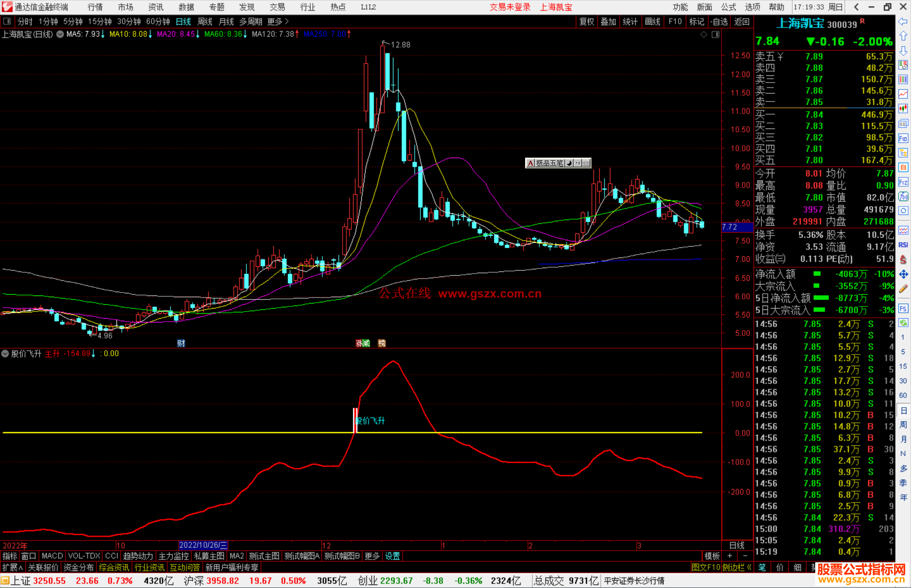The height and width of the screenshot is (588, 911).
Task: Click the soft keyboard icon on IME bar
Action: click(x=586, y=163)
